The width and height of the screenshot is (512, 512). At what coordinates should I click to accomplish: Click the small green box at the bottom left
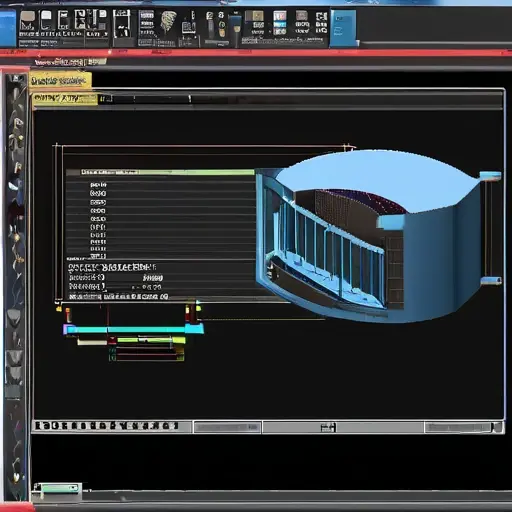click(x=57, y=488)
